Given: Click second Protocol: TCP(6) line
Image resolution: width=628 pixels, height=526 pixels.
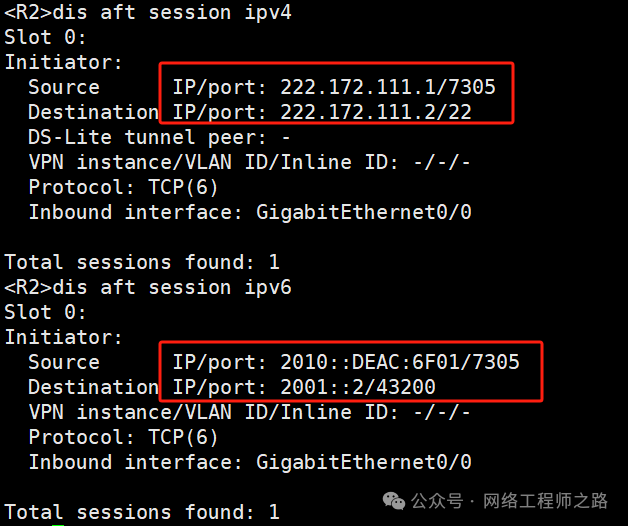Looking at the screenshot, I should pos(123,437).
